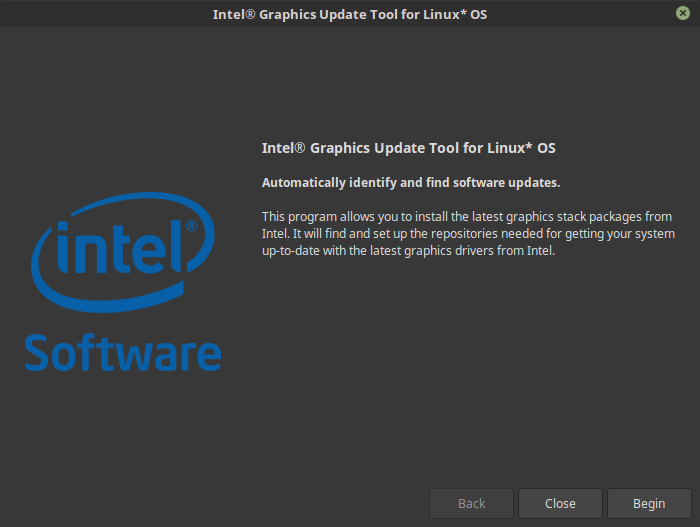Click the blue Software wordmark
The height and width of the screenshot is (527, 700).
tap(123, 352)
